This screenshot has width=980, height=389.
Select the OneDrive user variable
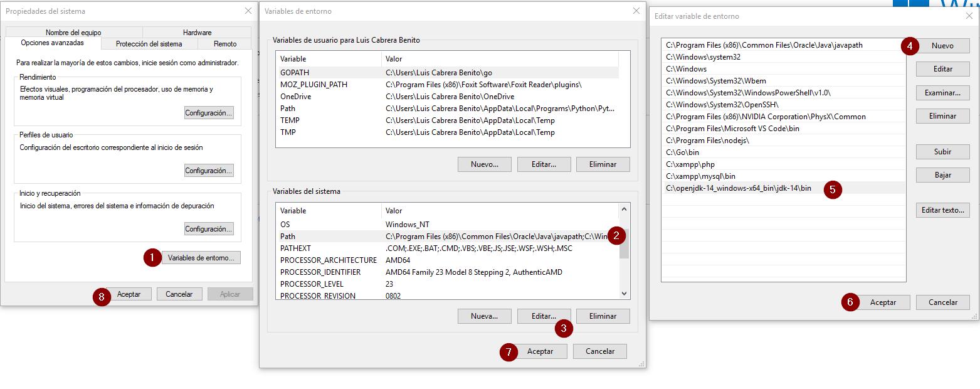447,97
